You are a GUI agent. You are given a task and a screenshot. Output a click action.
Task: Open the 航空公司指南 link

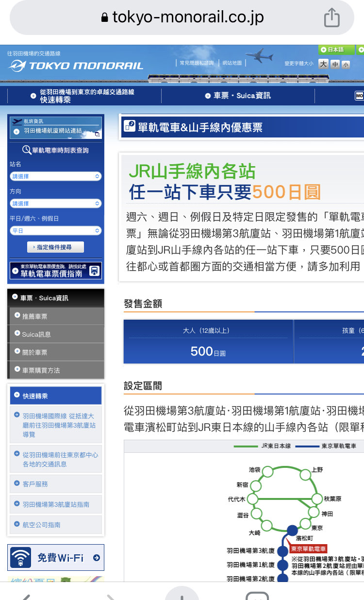[56, 525]
